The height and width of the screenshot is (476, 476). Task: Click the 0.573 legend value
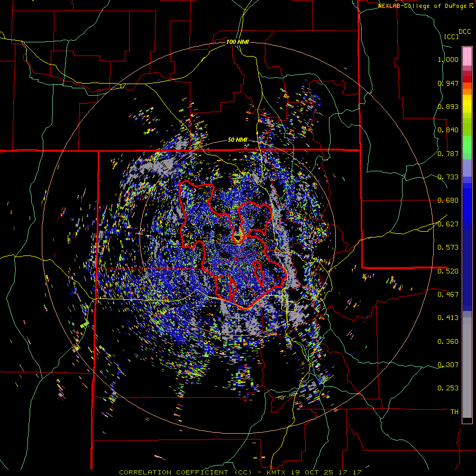(448, 248)
